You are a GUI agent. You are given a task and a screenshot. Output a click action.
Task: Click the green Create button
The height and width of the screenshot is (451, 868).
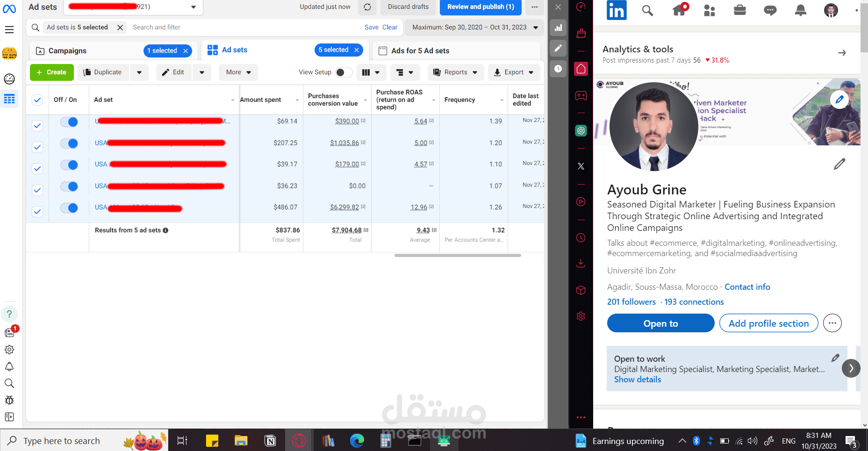[x=52, y=72]
